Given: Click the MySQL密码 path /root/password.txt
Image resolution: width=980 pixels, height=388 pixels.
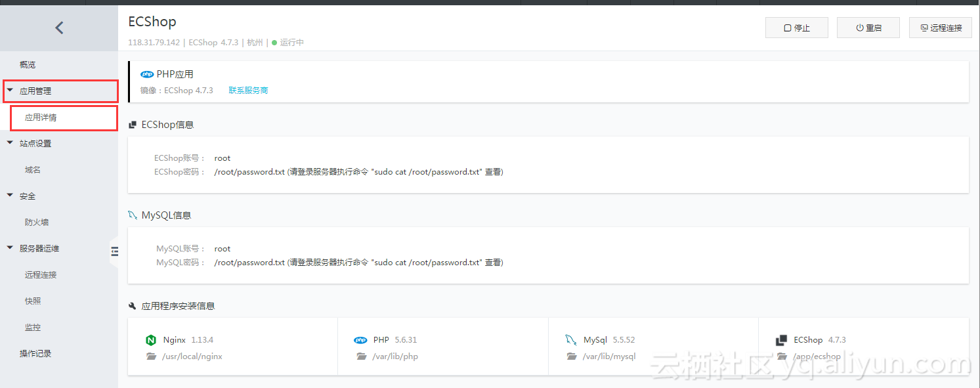Looking at the screenshot, I should pos(249,263).
